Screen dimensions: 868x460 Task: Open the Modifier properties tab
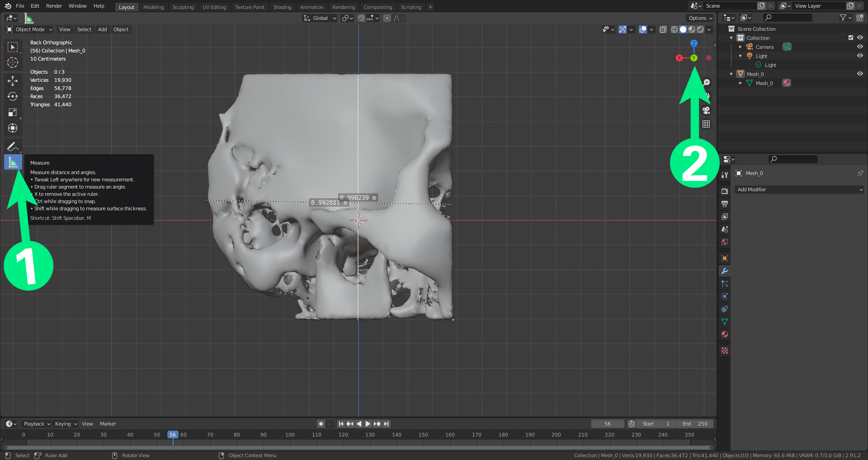tap(725, 271)
